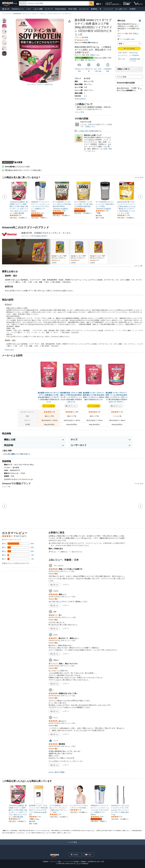Click next arrow in frequently-bought carousel
The height and width of the screenshot is (868, 145).
click(140, 196)
